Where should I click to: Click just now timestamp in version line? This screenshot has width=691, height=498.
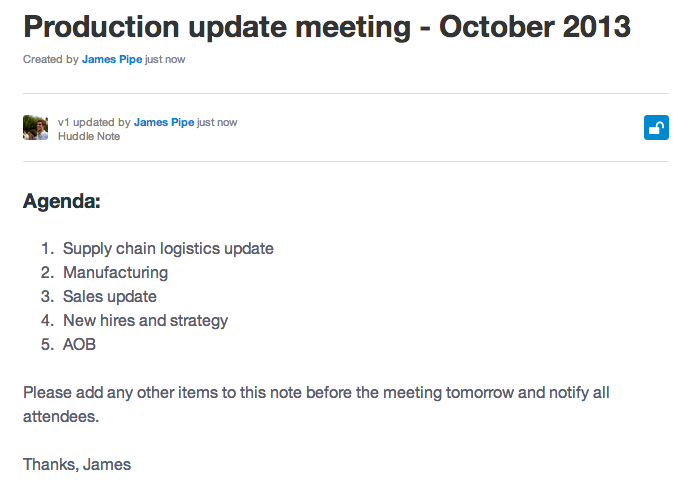(x=217, y=123)
